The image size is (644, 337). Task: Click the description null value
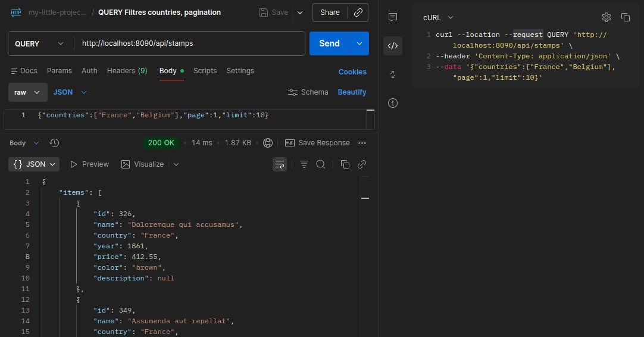coord(166,278)
